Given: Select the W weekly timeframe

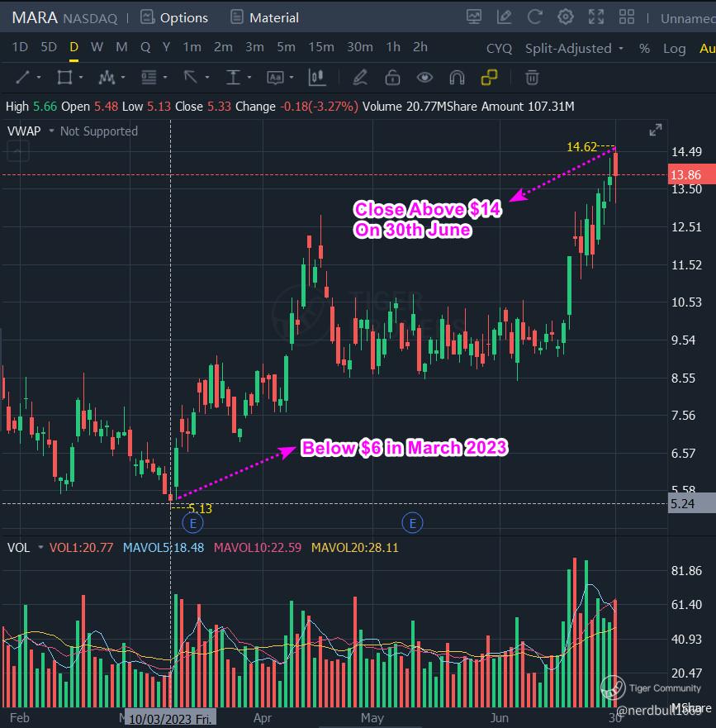Looking at the screenshot, I should pyautogui.click(x=97, y=47).
